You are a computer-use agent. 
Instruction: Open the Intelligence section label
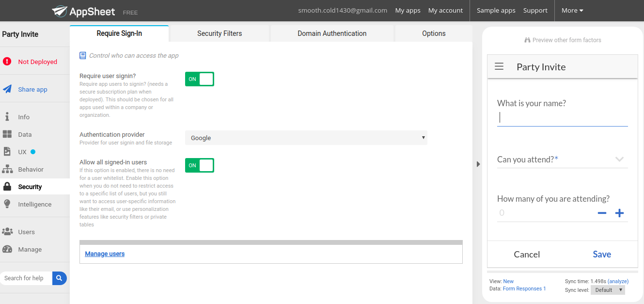(x=35, y=204)
